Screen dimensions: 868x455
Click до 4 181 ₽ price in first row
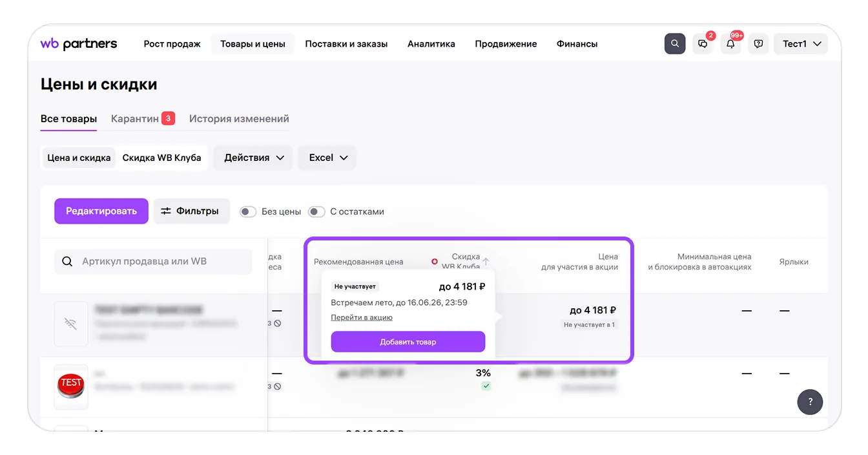(593, 310)
